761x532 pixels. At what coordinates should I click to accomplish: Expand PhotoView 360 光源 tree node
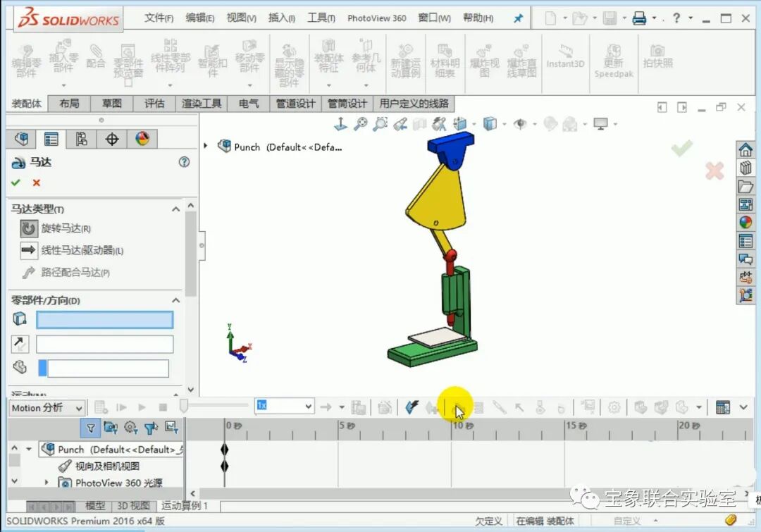[x=47, y=483]
